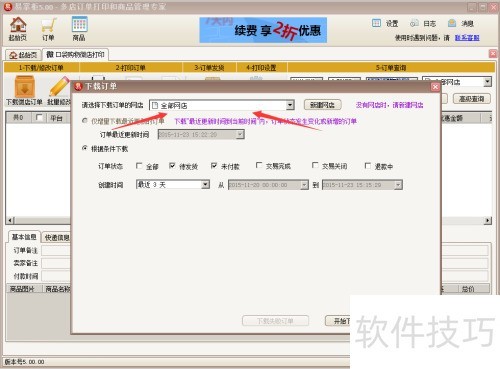The image size is (500, 369).
Task: Click the purple 没有网店时,请新建网店 hint link
Action: 390,105
